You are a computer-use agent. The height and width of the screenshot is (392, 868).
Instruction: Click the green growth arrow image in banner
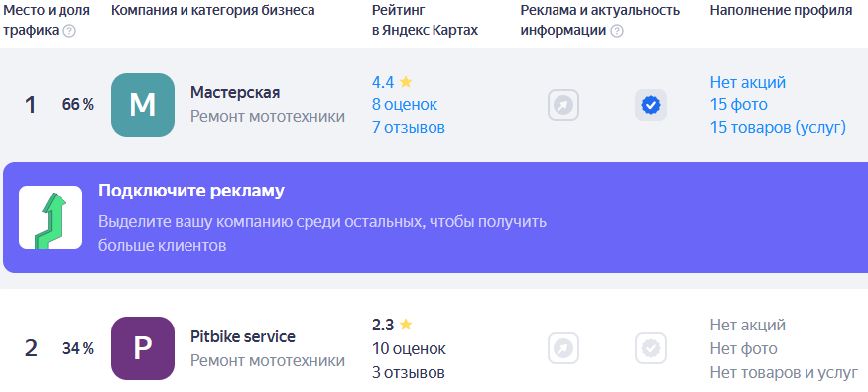[x=51, y=217]
